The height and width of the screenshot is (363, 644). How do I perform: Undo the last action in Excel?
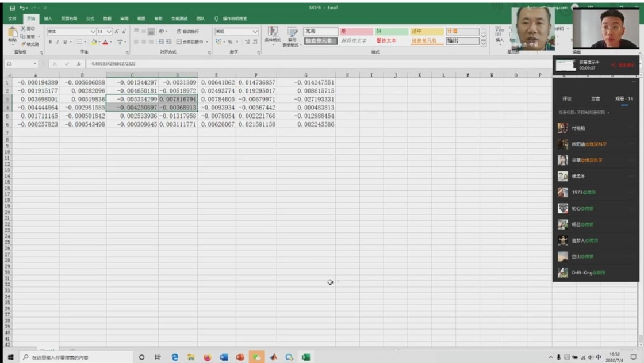click(22, 8)
